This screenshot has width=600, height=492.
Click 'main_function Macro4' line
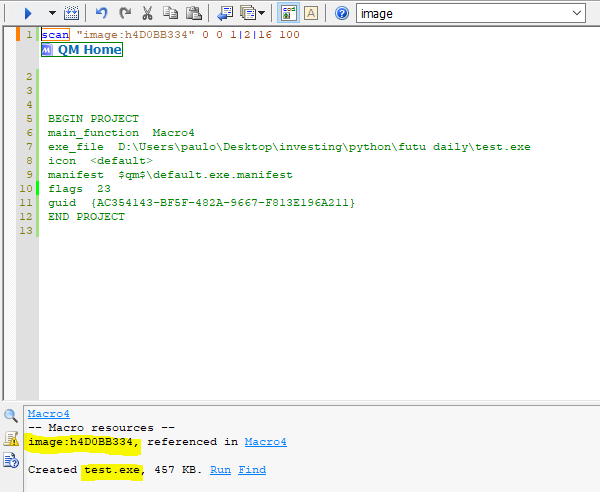click(x=121, y=133)
